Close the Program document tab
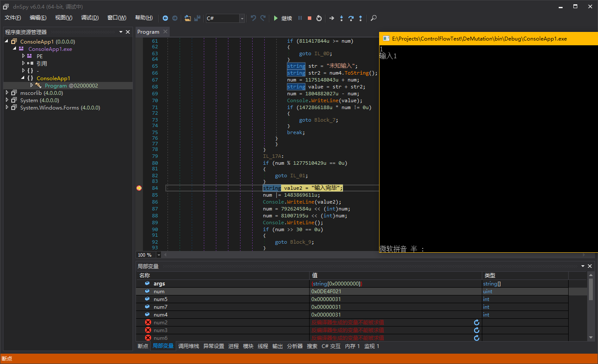Image resolution: width=598 pixels, height=364 pixels. pyautogui.click(x=165, y=32)
